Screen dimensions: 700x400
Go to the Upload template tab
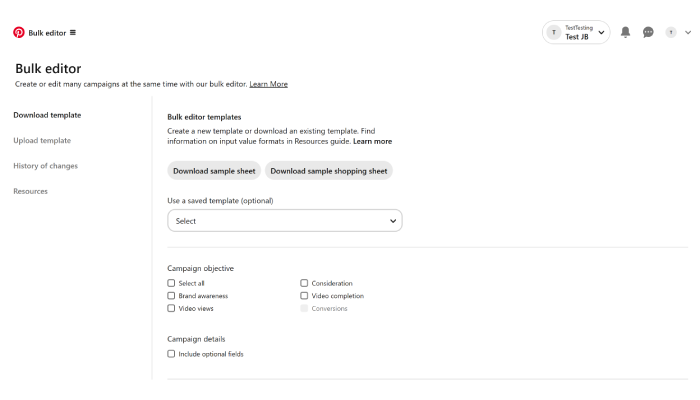pyautogui.click(x=42, y=140)
